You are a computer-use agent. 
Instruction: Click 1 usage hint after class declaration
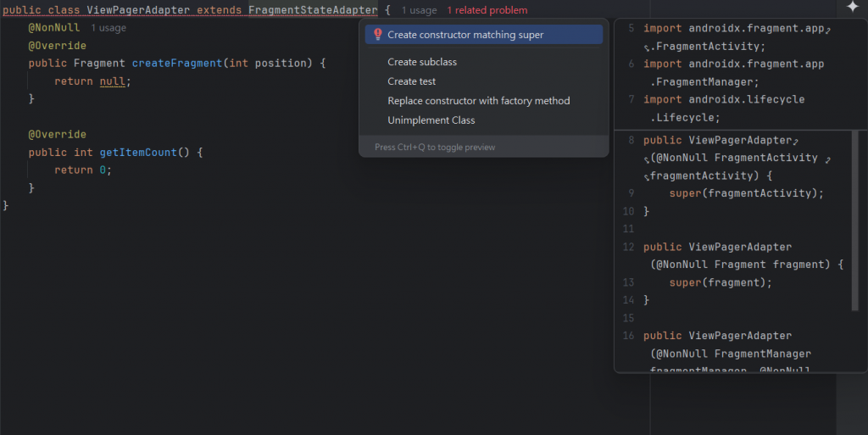[419, 10]
